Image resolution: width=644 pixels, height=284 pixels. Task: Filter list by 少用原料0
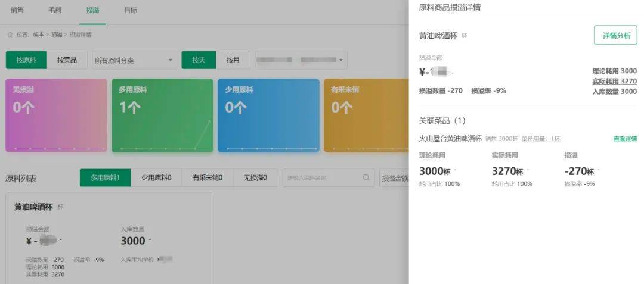pos(156,177)
